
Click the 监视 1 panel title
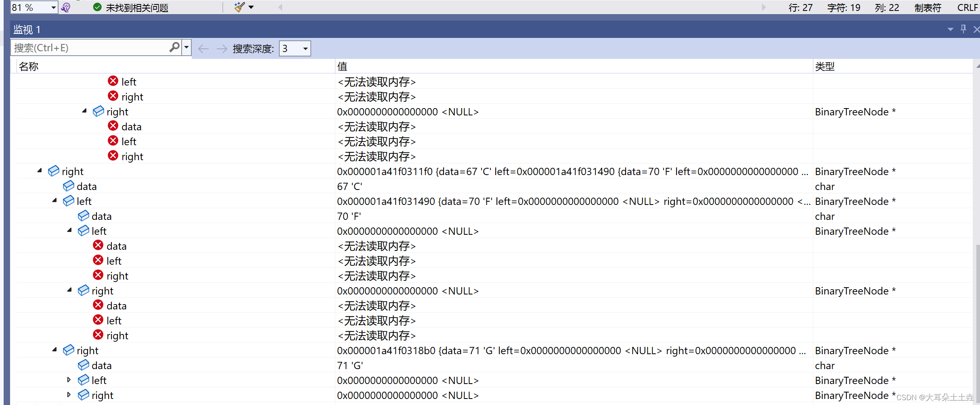pyautogui.click(x=27, y=29)
